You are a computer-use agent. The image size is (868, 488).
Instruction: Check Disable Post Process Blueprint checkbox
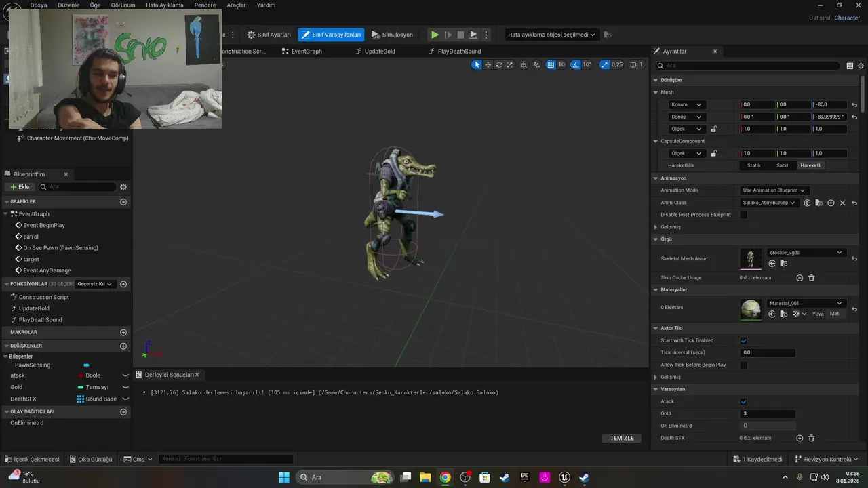743,215
